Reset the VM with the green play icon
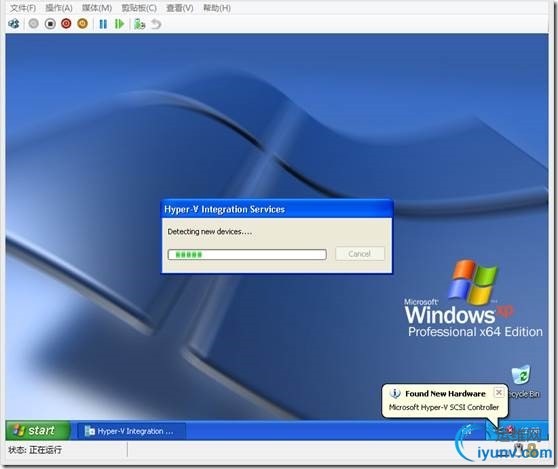 coord(120,24)
